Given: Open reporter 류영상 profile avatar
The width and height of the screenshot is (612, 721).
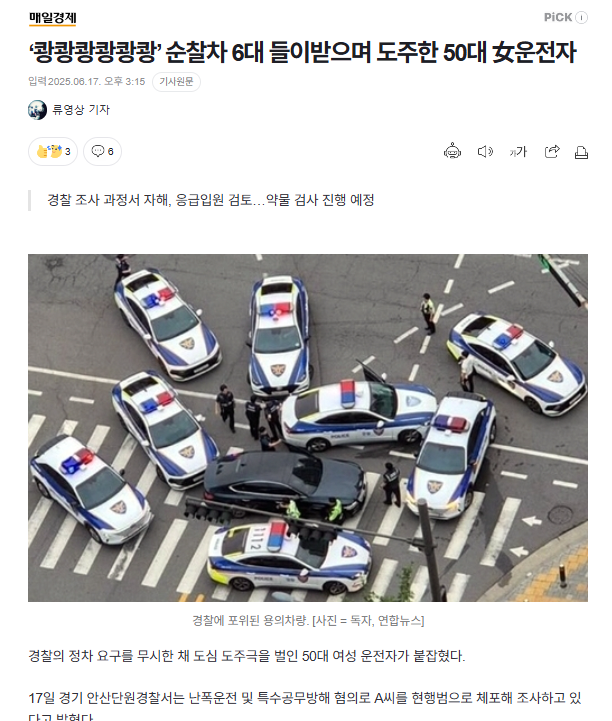Looking at the screenshot, I should (37, 110).
